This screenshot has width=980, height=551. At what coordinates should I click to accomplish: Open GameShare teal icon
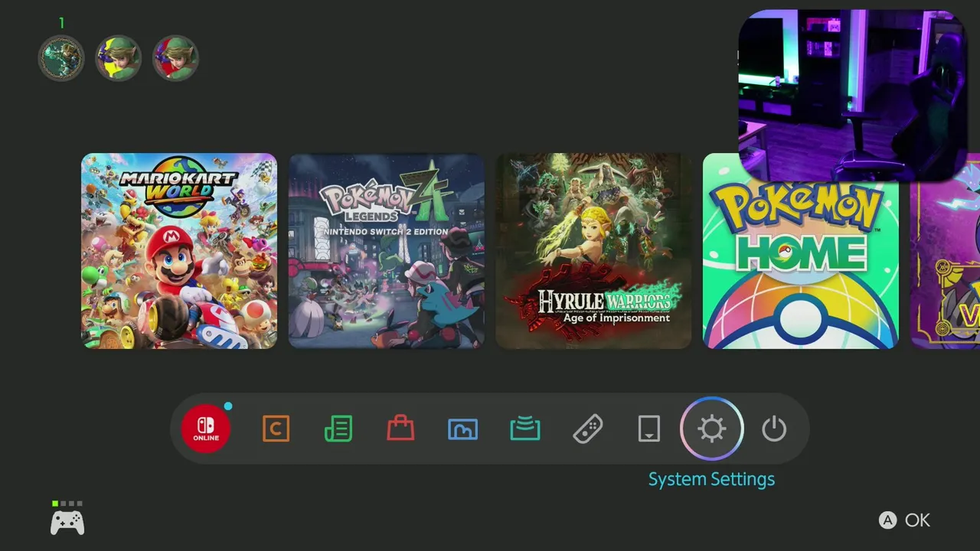coord(525,429)
